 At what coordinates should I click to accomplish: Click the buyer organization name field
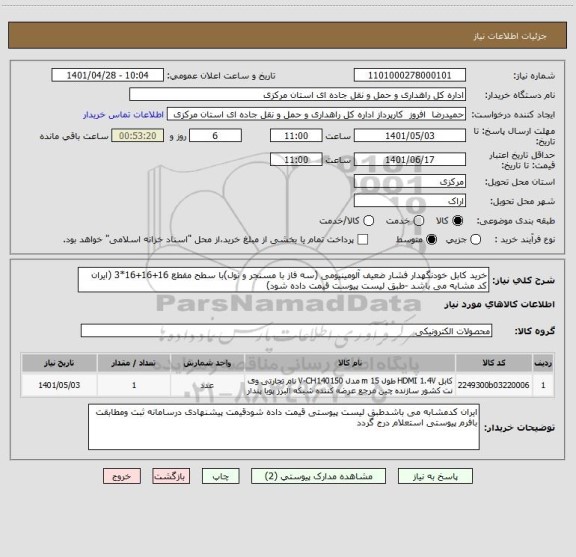tap(298, 95)
